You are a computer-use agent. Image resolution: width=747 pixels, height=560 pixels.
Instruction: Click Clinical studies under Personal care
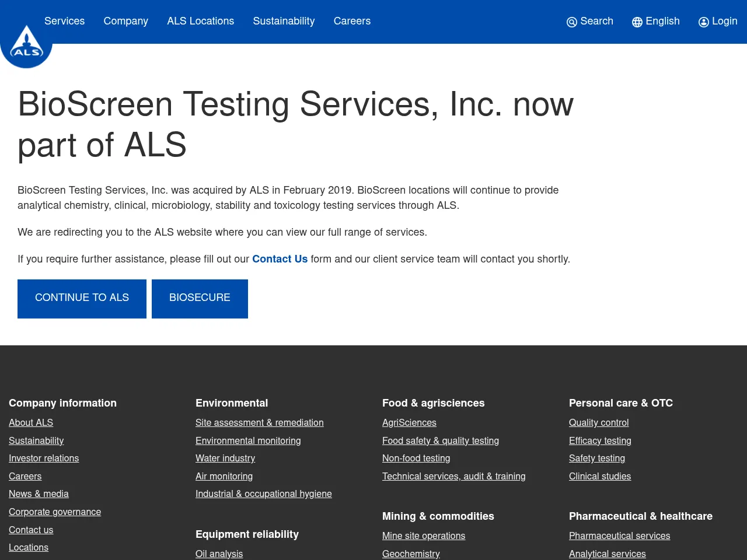[600, 477]
